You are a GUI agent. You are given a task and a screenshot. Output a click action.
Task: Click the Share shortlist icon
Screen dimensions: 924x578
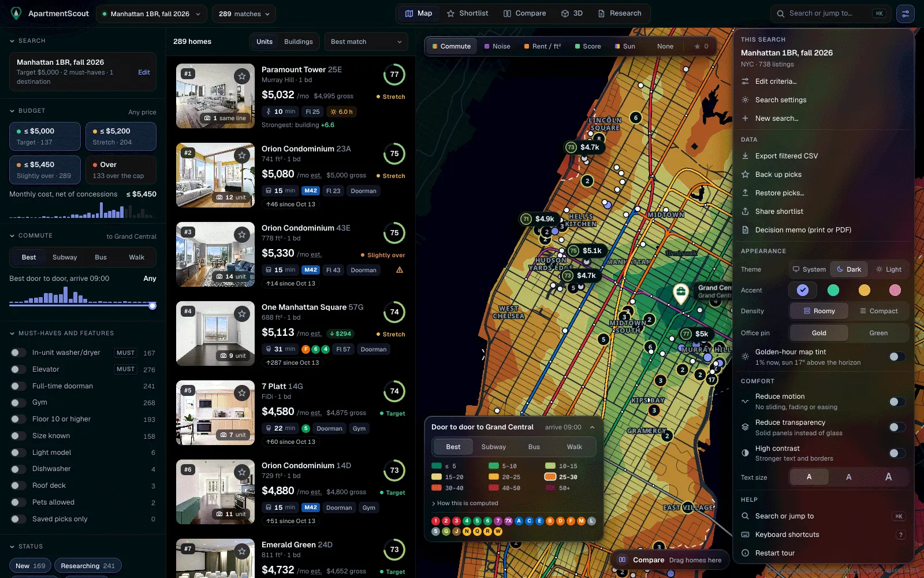(745, 212)
